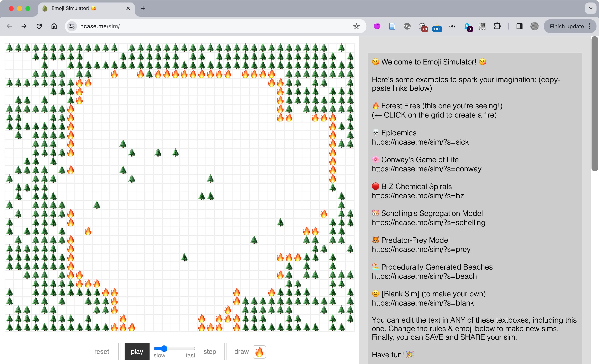Click the Finish update button

(x=567, y=26)
